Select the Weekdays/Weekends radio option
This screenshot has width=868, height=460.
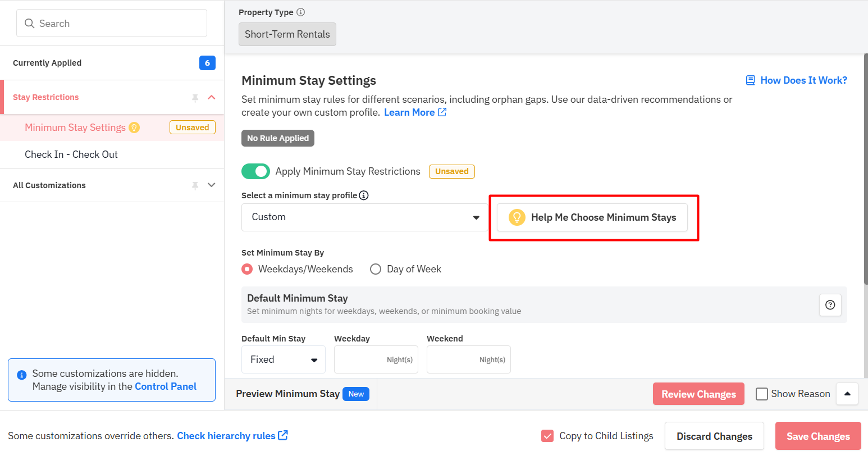click(247, 269)
